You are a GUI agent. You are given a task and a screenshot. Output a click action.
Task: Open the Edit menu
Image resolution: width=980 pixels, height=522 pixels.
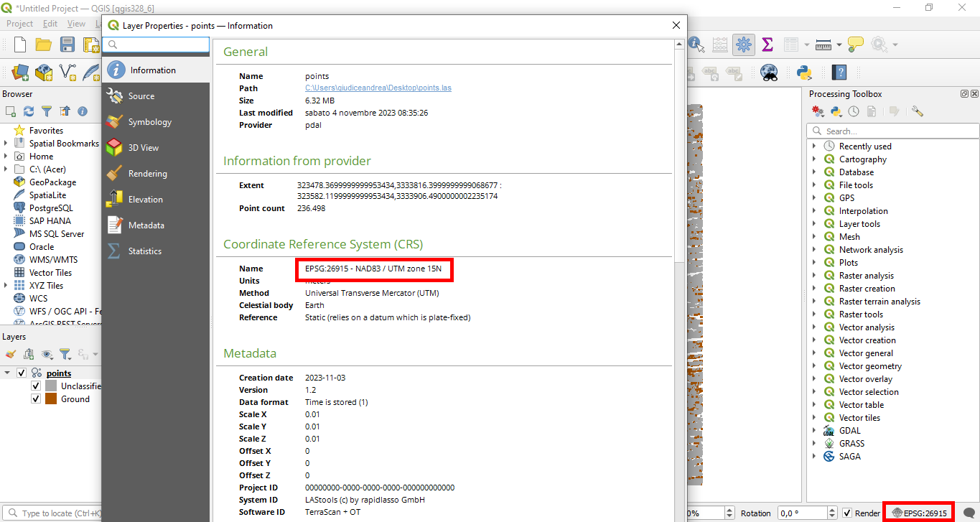point(49,23)
